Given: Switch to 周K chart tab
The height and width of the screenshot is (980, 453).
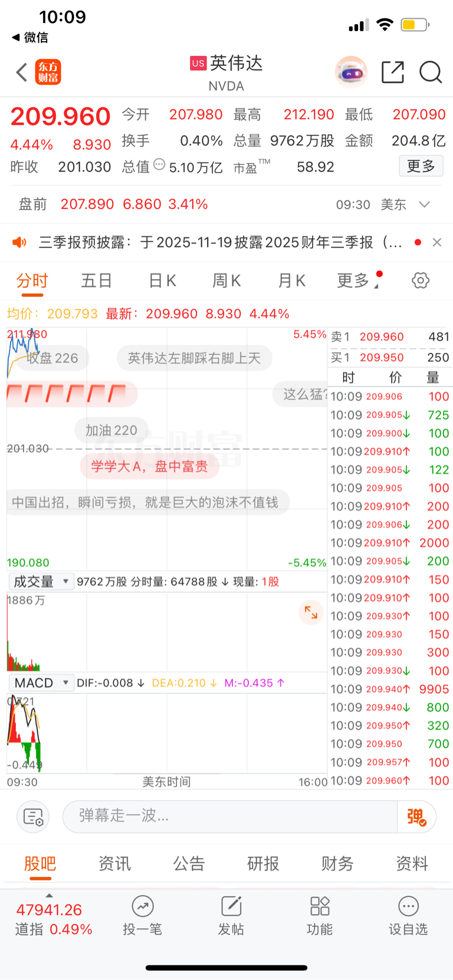Looking at the screenshot, I should tap(226, 281).
